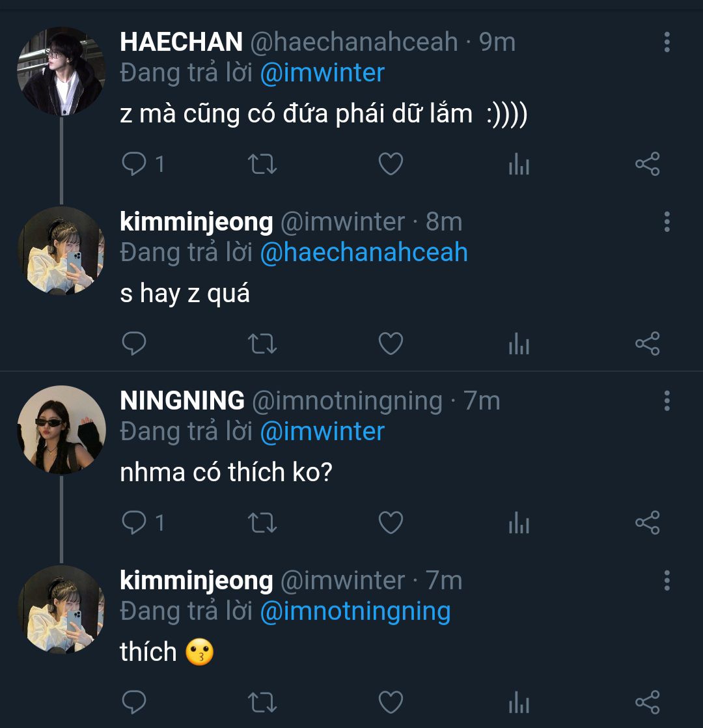
Task: Open more options on NINGNING's tweet
Action: (667, 400)
